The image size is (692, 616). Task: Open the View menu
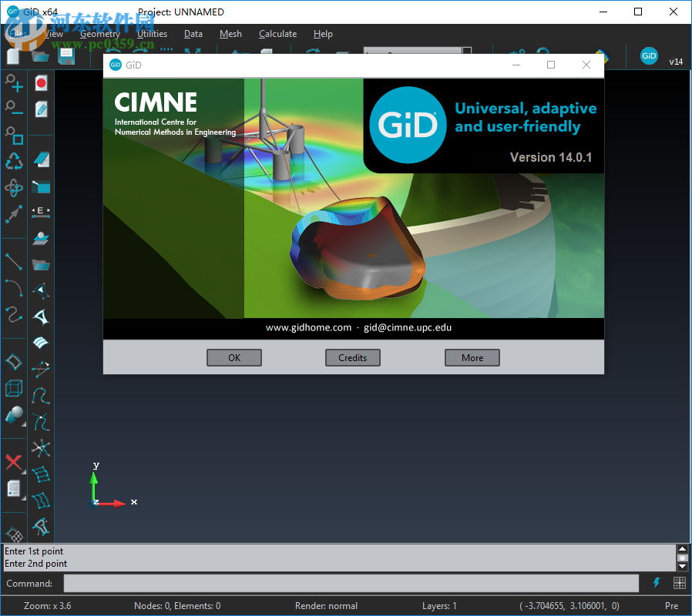(x=53, y=34)
